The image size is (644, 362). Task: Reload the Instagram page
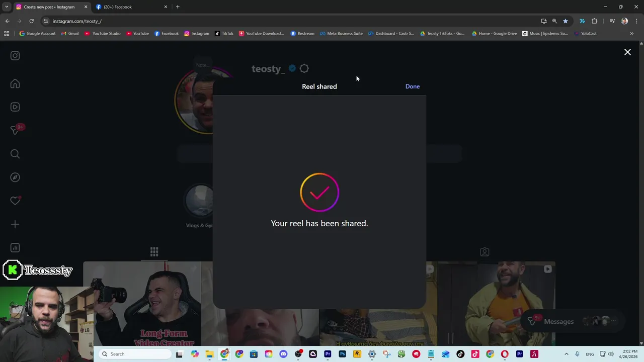click(x=31, y=21)
